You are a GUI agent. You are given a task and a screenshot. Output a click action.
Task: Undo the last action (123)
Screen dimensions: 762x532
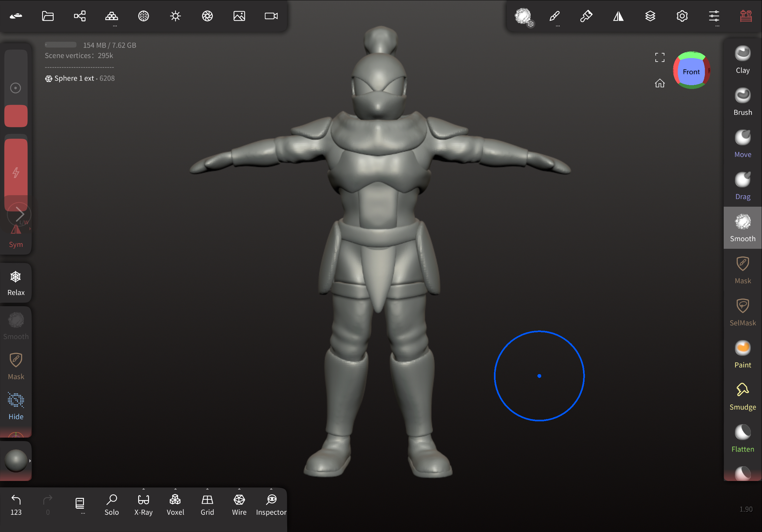(16, 505)
